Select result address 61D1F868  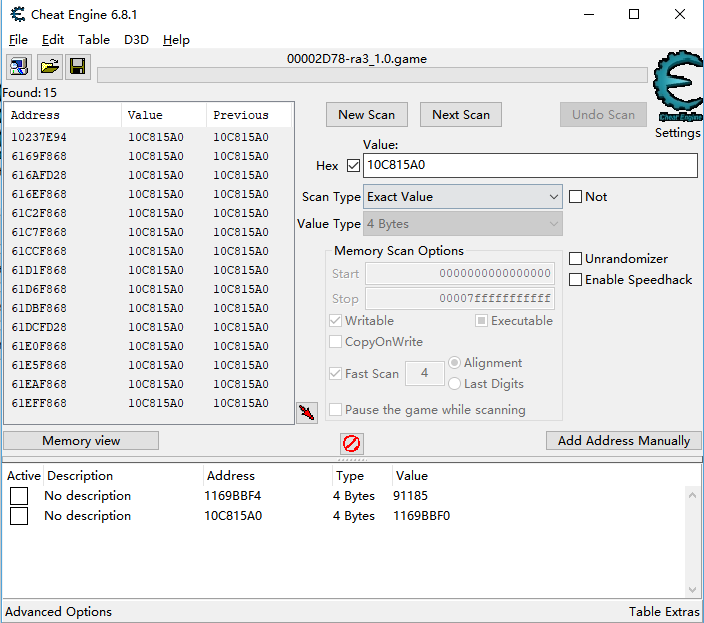(x=39, y=270)
